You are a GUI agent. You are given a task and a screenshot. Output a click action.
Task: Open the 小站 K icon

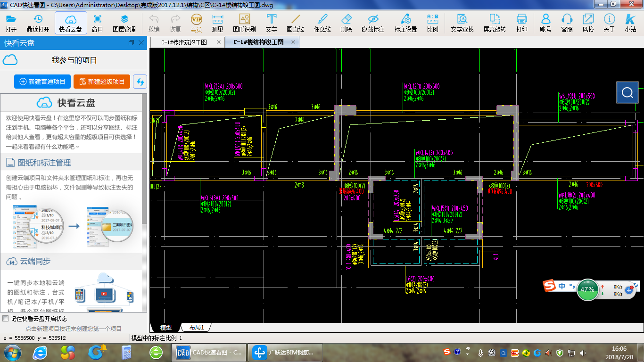point(631,23)
